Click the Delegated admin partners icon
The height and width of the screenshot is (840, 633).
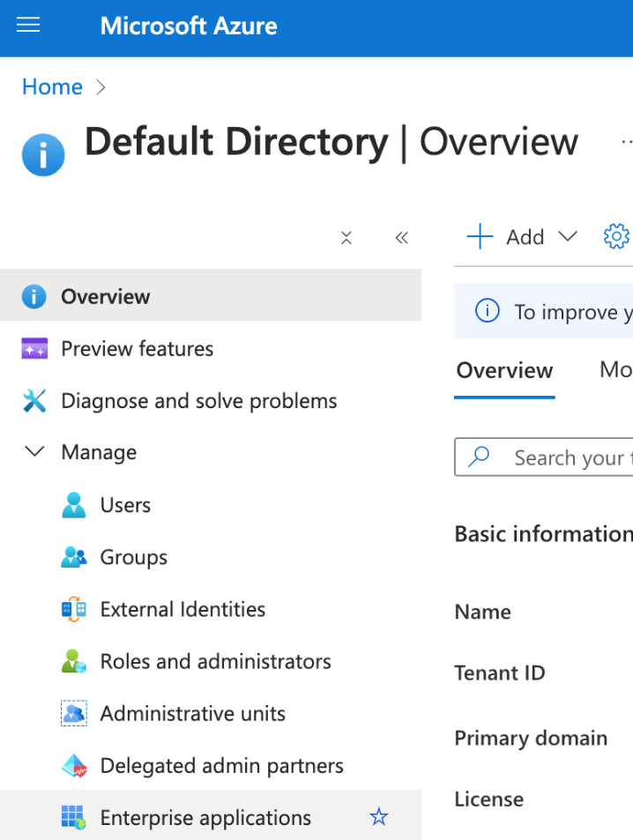[x=74, y=766]
